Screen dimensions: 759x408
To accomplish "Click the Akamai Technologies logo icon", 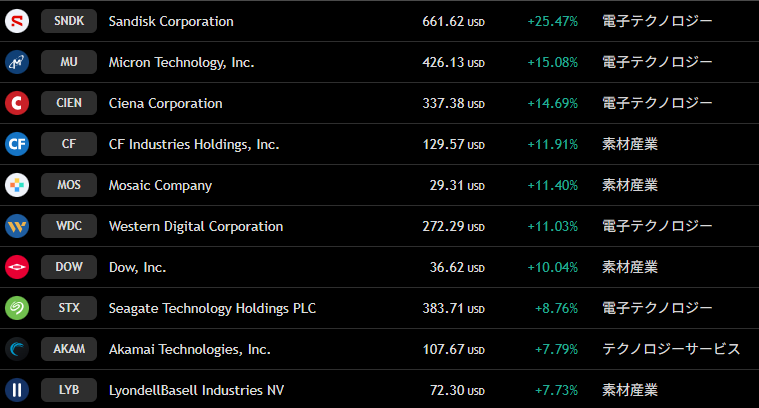I will tap(17, 349).
